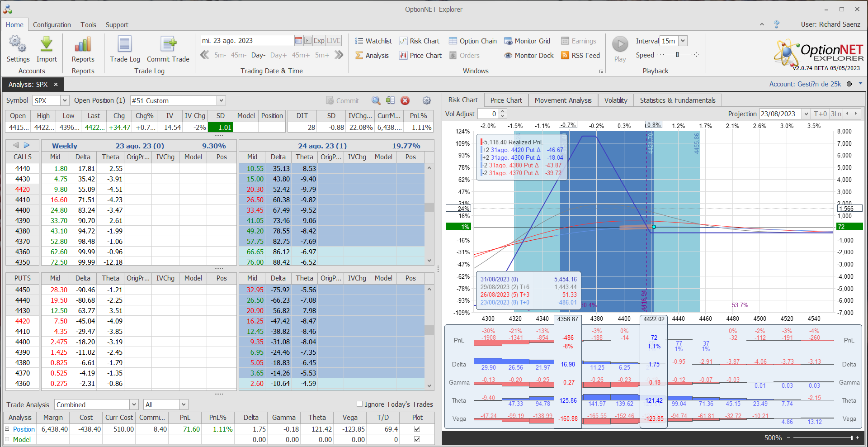Open the Option Chain window
868x447 pixels.
[x=472, y=41]
